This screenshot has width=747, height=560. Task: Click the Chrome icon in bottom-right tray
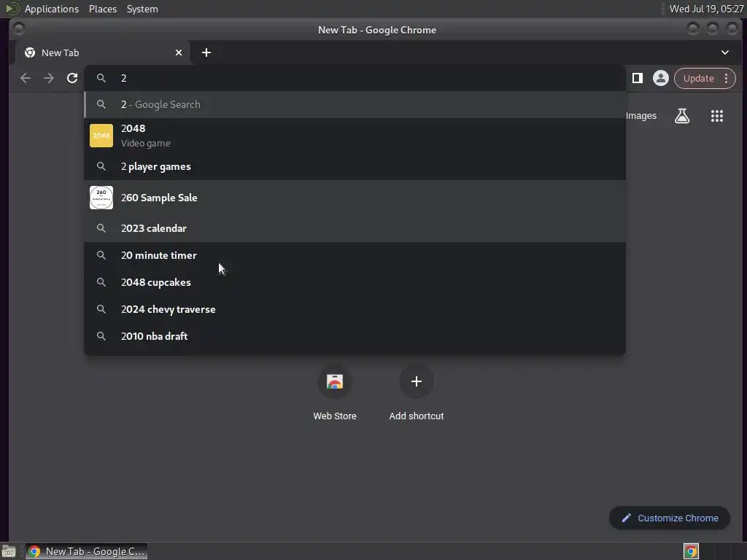pyautogui.click(x=691, y=551)
